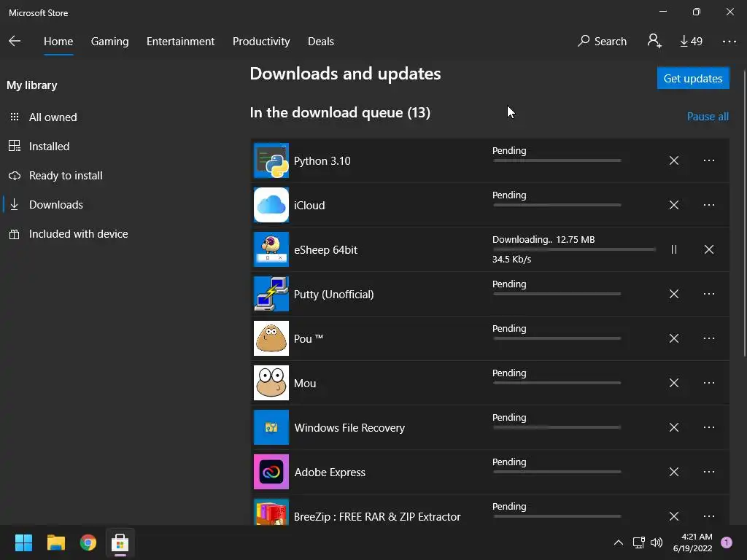
Task: Open File Explorer from the taskbar
Action: (55, 542)
